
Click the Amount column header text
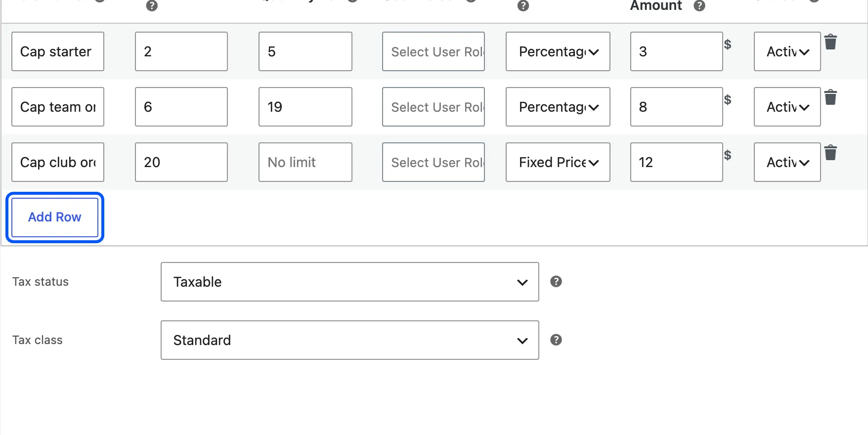point(656,5)
